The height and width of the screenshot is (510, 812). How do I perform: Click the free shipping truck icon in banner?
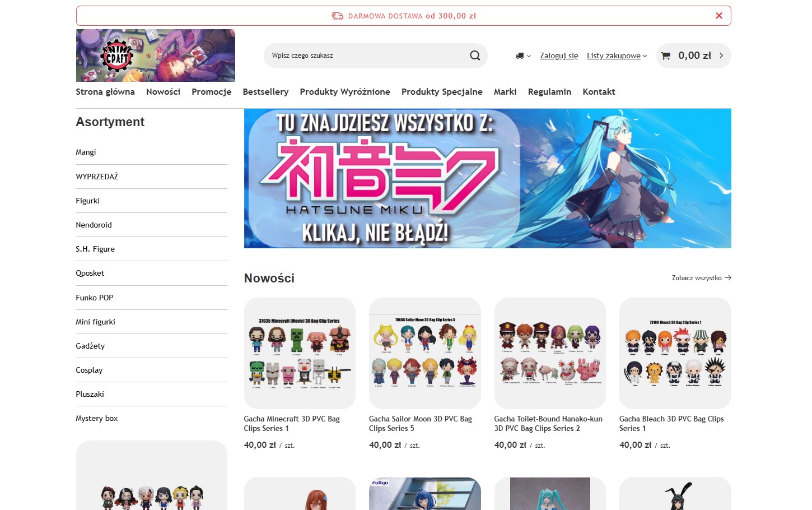pos(337,16)
